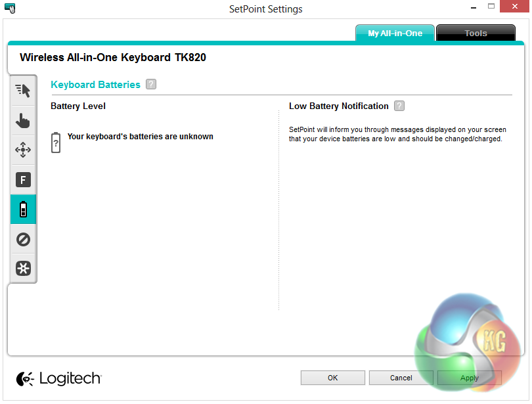Click the 'SetPoint will inform you' description text
Viewport: 532px width, 404px height.
tap(397, 134)
